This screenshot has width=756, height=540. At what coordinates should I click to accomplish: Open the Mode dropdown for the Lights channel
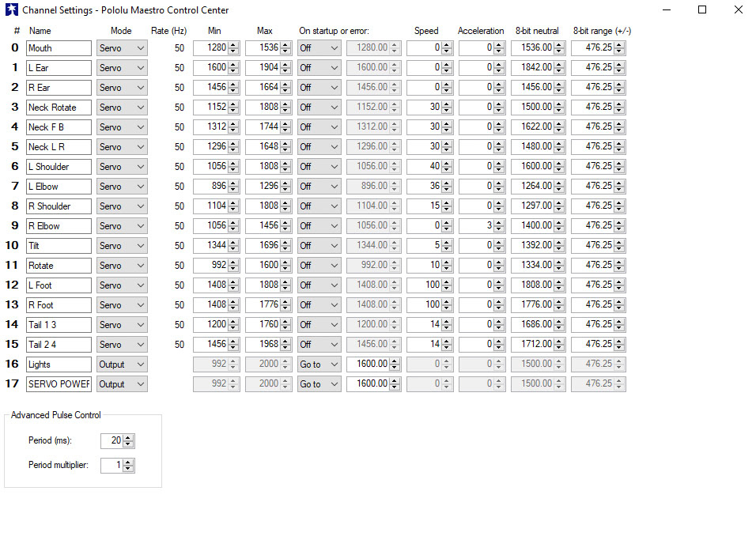coord(122,364)
